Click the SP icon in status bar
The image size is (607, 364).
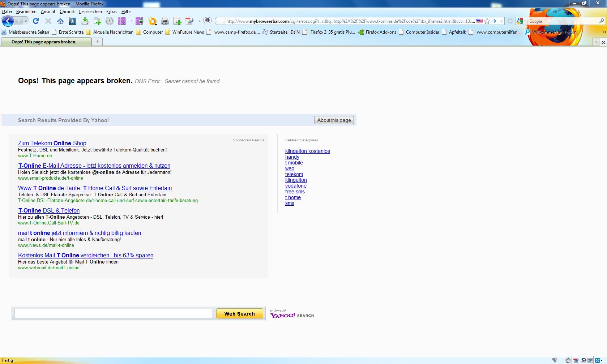[x=590, y=360]
